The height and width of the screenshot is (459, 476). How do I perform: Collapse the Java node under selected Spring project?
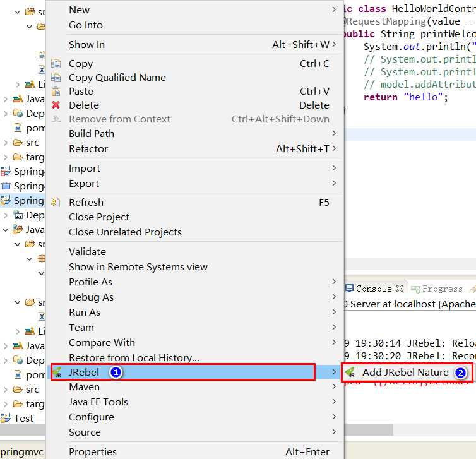6,230
